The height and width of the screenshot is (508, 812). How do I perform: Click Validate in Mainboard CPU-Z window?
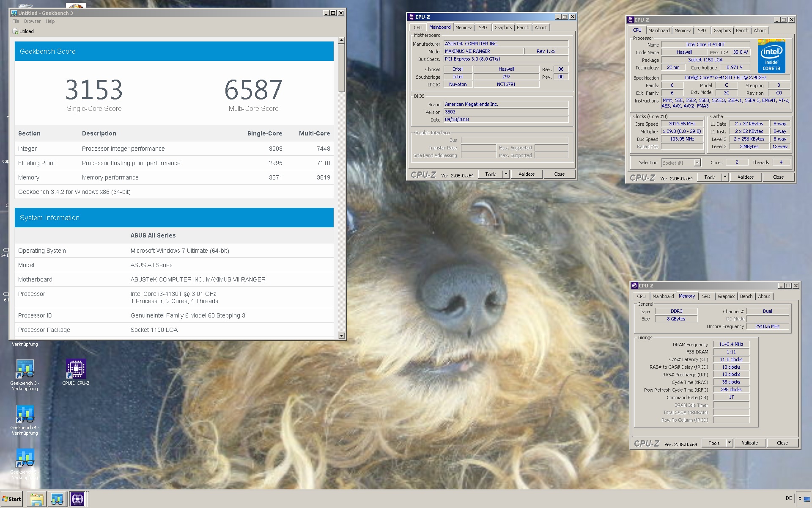tap(527, 174)
